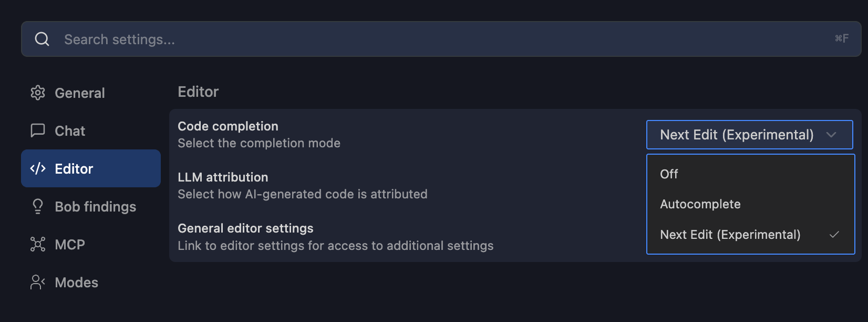The image size is (868, 322).
Task: Click the MCP network nodes icon
Action: [38, 245]
